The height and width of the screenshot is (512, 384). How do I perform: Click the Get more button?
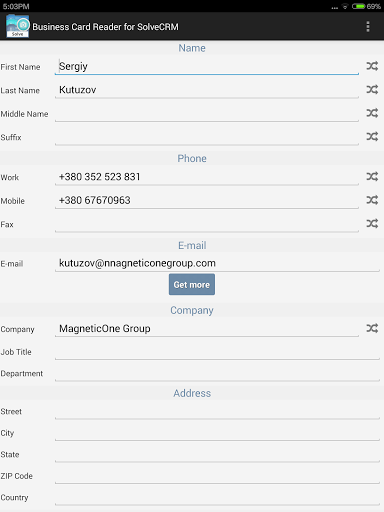[192, 284]
